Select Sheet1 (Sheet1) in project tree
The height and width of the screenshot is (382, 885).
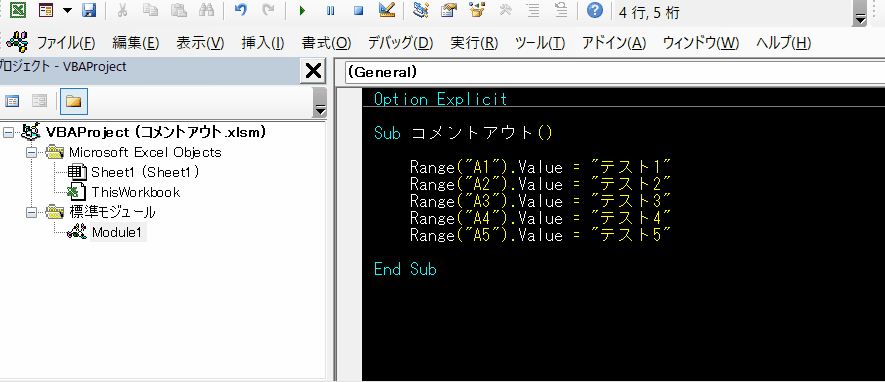pyautogui.click(x=145, y=172)
